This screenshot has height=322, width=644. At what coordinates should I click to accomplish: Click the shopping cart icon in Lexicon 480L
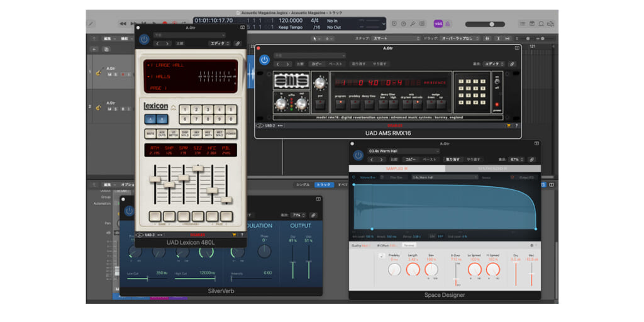234,235
